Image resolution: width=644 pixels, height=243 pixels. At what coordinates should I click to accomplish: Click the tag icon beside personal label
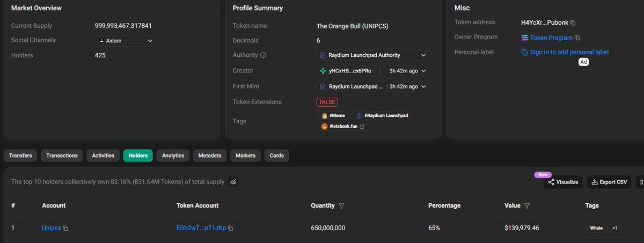coord(525,53)
